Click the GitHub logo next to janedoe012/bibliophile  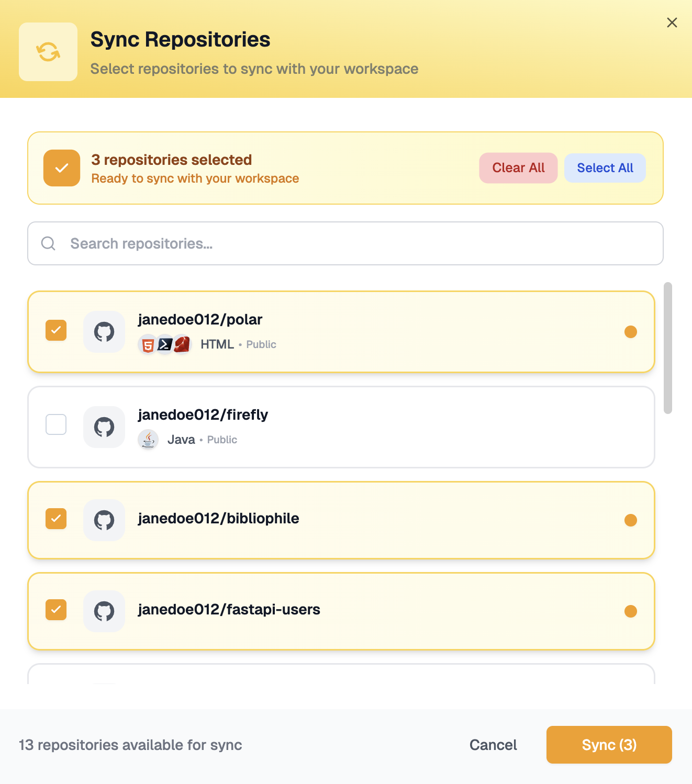pos(104,520)
